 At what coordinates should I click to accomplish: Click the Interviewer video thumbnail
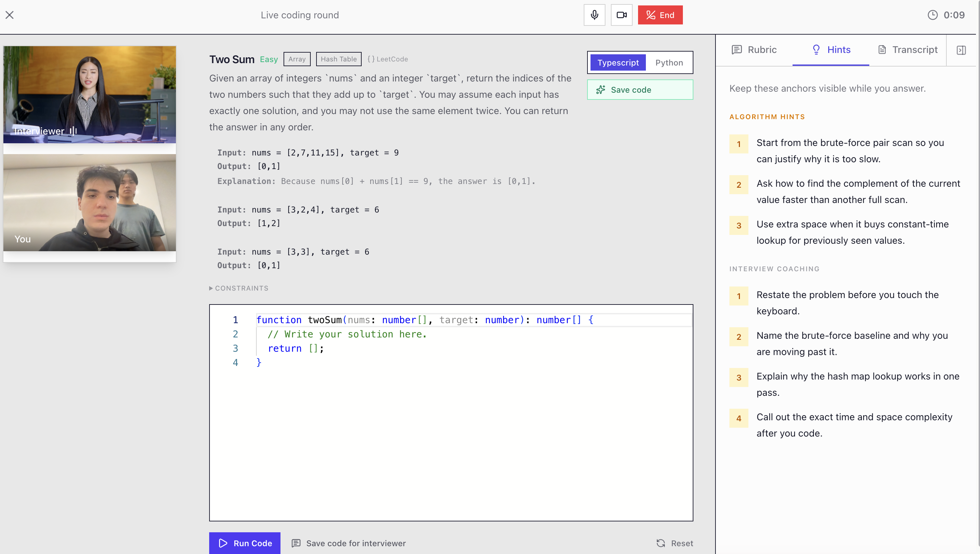pyautogui.click(x=89, y=94)
